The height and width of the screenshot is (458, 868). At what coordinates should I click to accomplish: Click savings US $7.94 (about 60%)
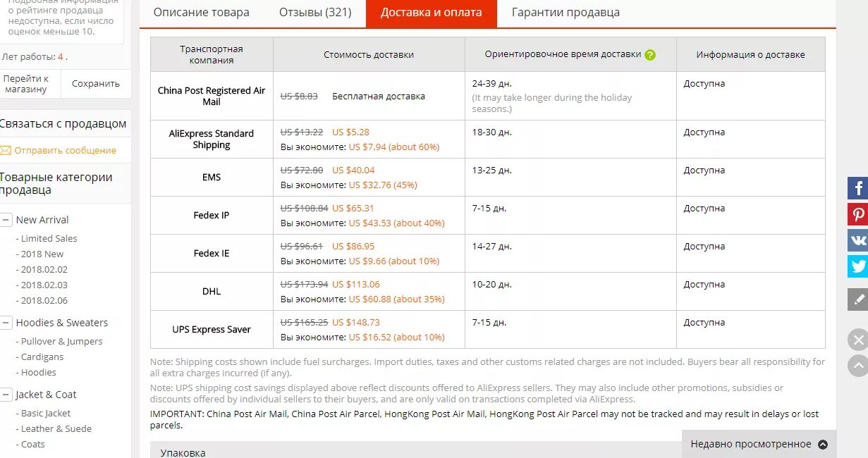click(394, 147)
